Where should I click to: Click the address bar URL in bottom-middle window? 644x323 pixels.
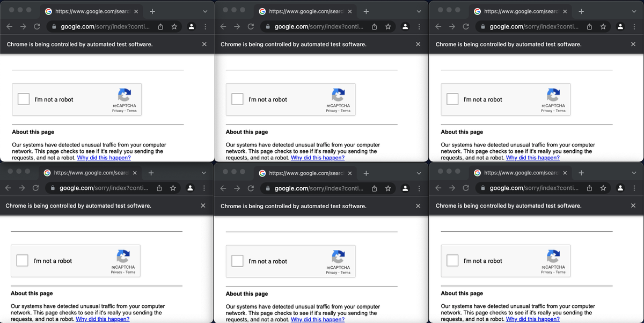tap(319, 188)
